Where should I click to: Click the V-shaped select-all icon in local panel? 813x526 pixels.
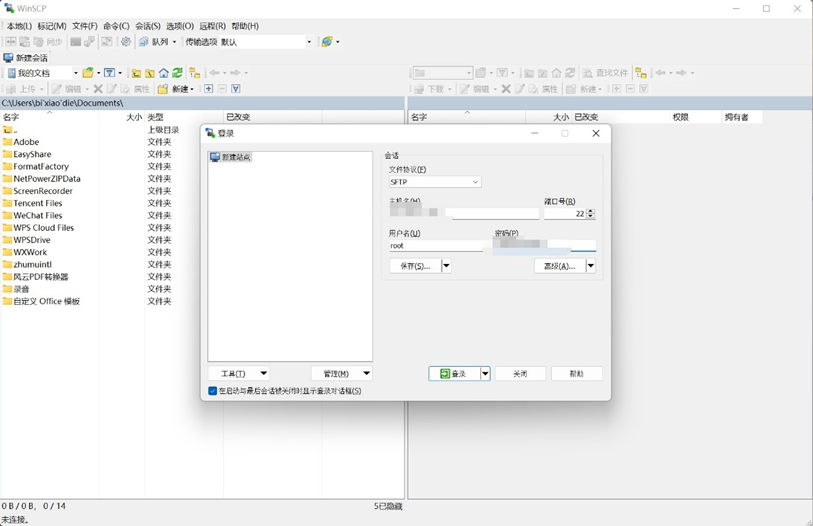236,89
